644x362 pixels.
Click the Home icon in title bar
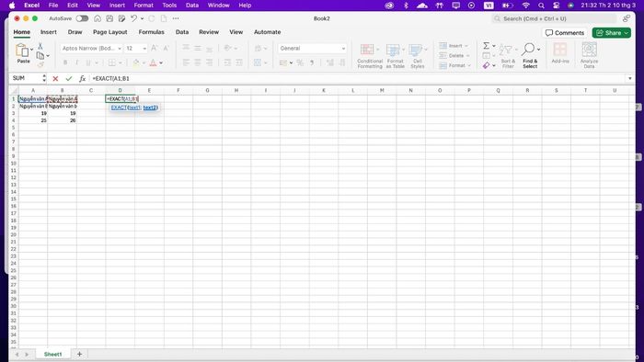(x=98, y=18)
